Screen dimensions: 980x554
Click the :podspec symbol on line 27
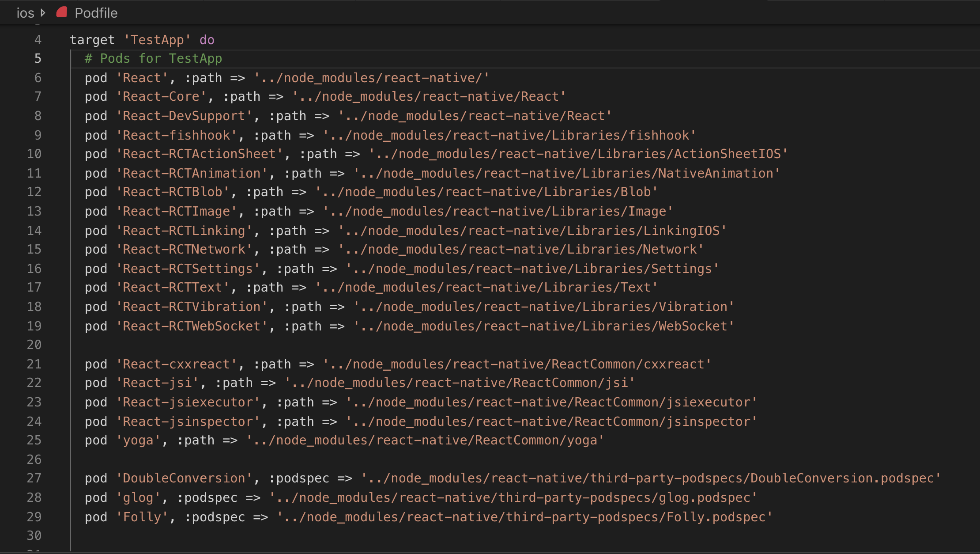pyautogui.click(x=299, y=478)
